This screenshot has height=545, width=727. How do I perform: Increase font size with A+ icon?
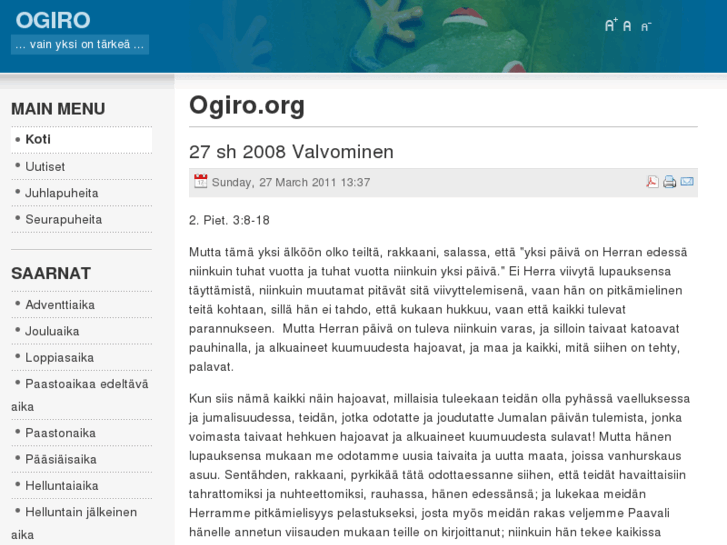(x=611, y=25)
